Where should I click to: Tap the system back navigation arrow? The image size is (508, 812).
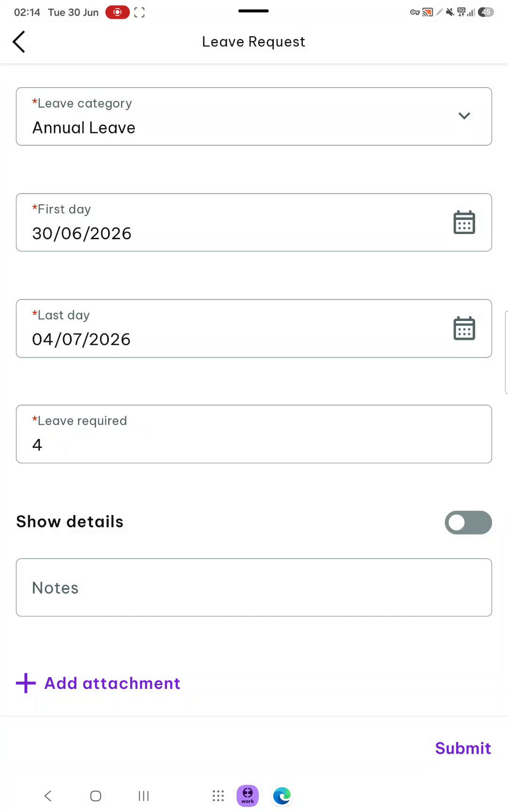(48, 796)
